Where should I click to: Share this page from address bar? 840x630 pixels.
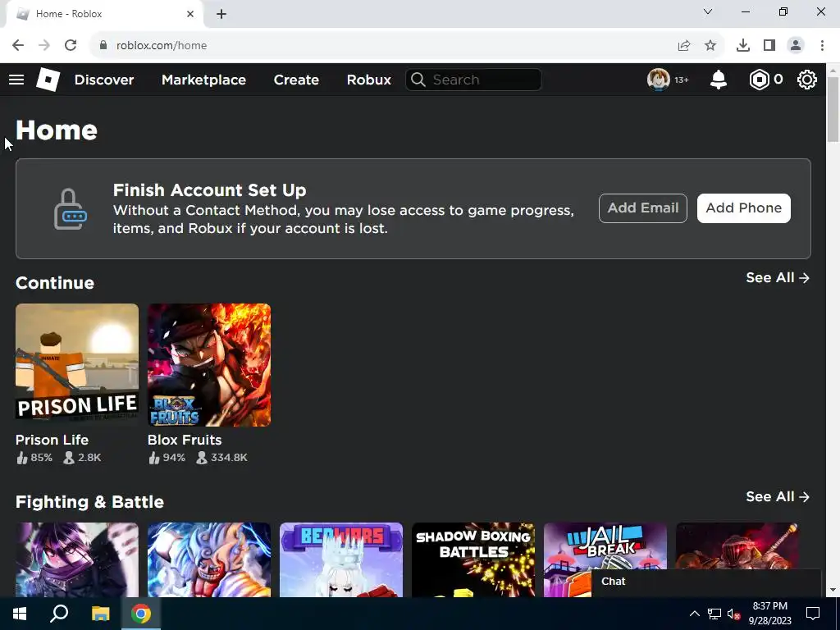pyautogui.click(x=684, y=46)
